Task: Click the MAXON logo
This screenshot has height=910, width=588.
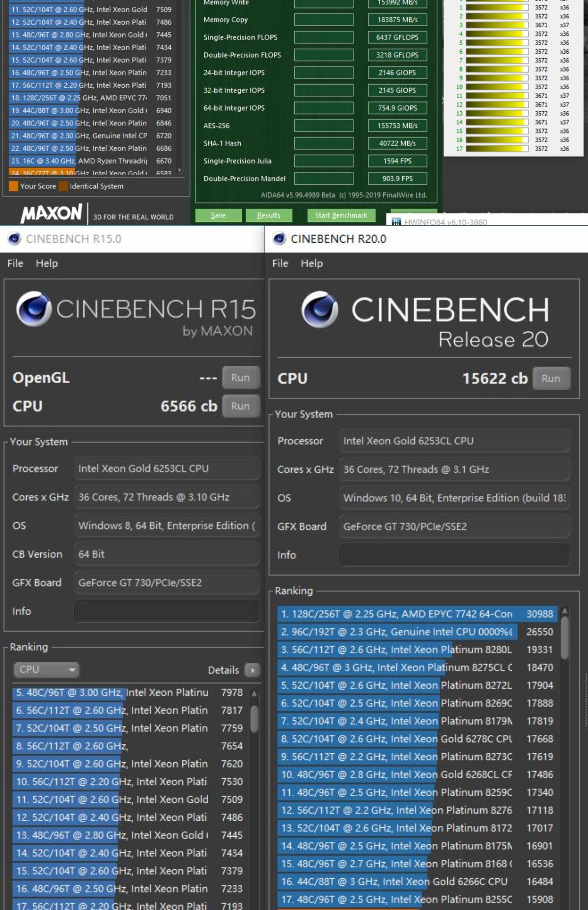Action: click(x=52, y=214)
